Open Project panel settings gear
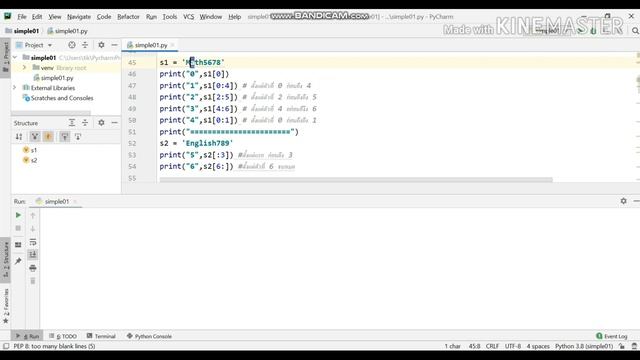 (101, 45)
